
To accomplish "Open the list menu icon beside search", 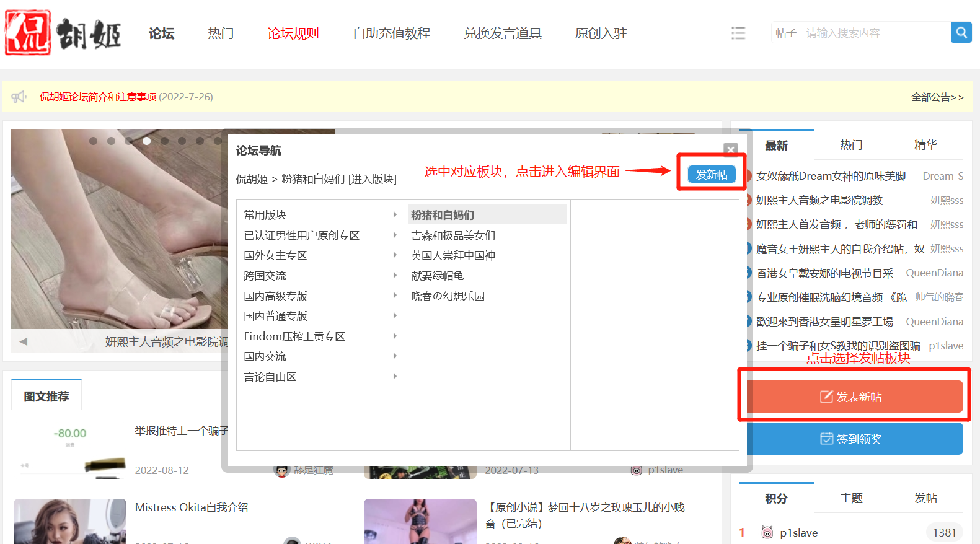I will coord(738,33).
